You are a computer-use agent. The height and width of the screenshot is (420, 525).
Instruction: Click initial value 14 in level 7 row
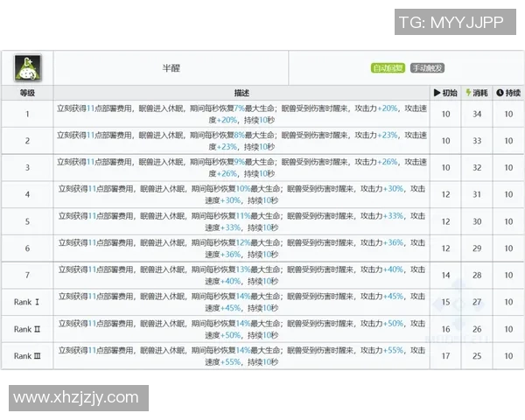(x=445, y=275)
